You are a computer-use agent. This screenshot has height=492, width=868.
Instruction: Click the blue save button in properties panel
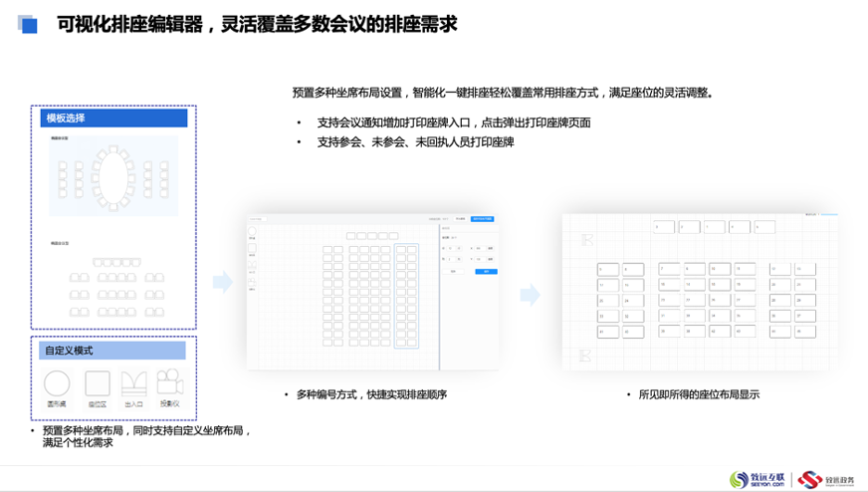click(x=485, y=270)
